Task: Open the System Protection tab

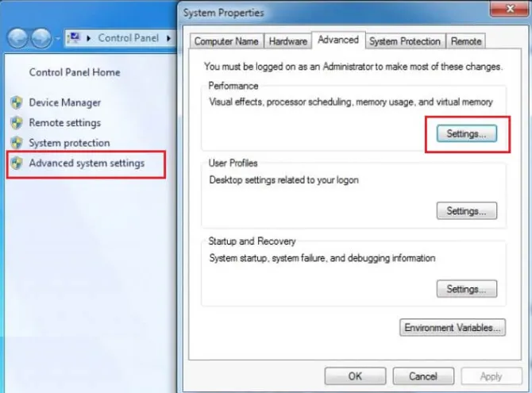Action: coord(405,41)
